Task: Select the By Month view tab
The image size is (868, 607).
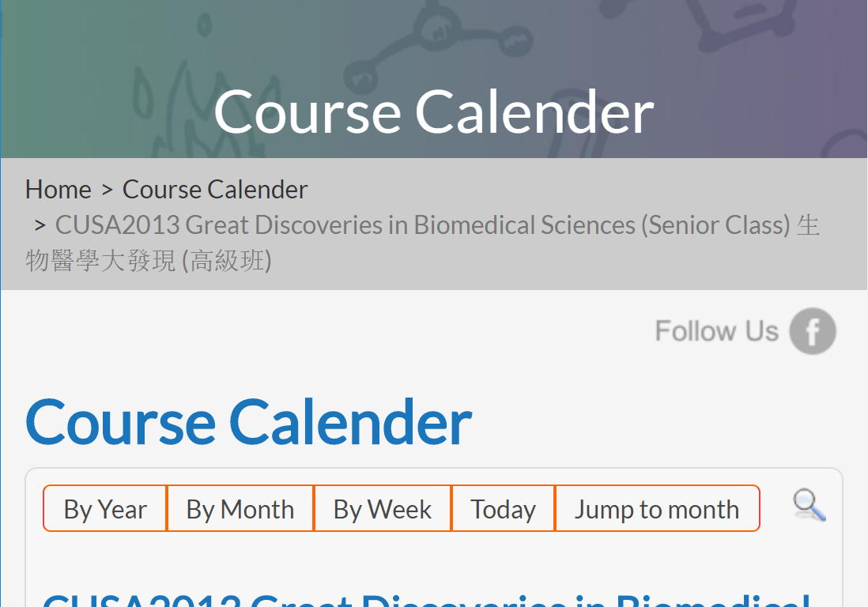Action: (x=240, y=509)
